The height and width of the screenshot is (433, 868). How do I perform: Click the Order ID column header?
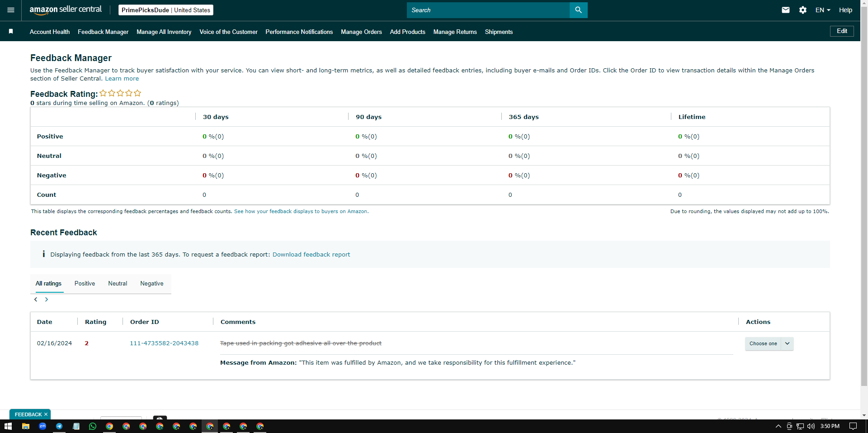tap(145, 322)
